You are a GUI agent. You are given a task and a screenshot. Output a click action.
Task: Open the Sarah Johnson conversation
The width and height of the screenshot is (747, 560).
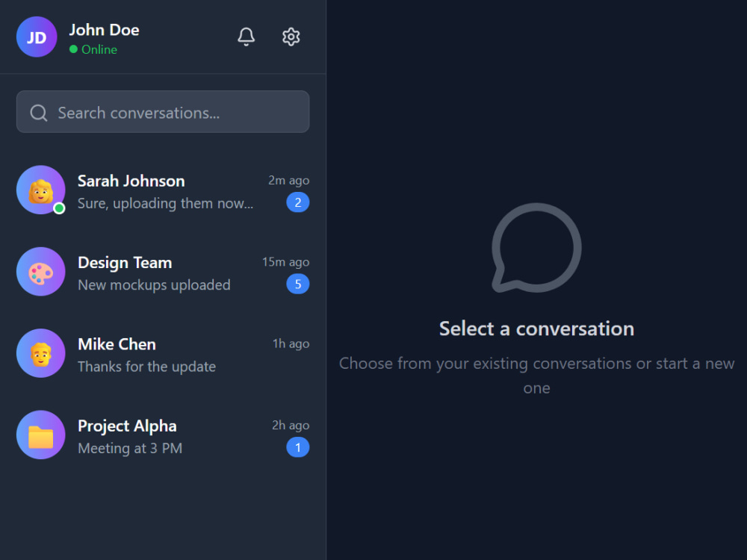[x=163, y=190]
